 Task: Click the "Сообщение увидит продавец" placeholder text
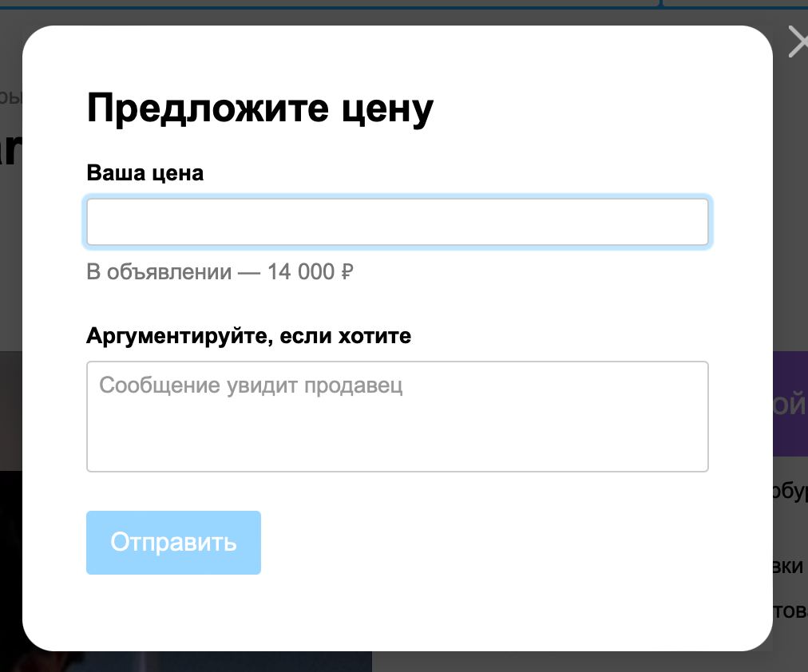point(251,385)
